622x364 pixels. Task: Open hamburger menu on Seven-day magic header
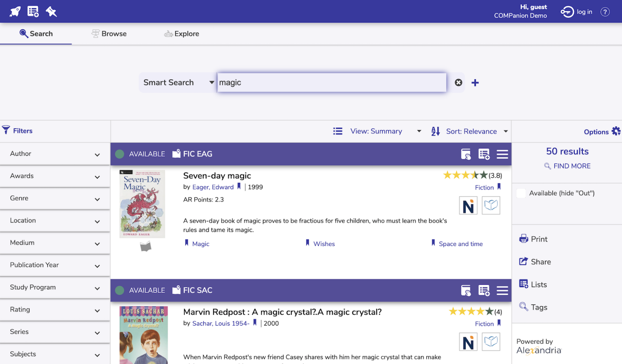502,154
